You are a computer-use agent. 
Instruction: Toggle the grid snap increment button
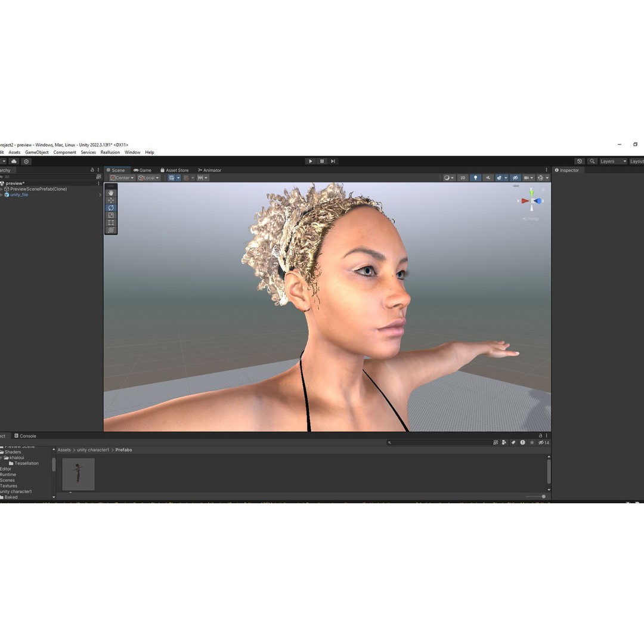[x=187, y=178]
